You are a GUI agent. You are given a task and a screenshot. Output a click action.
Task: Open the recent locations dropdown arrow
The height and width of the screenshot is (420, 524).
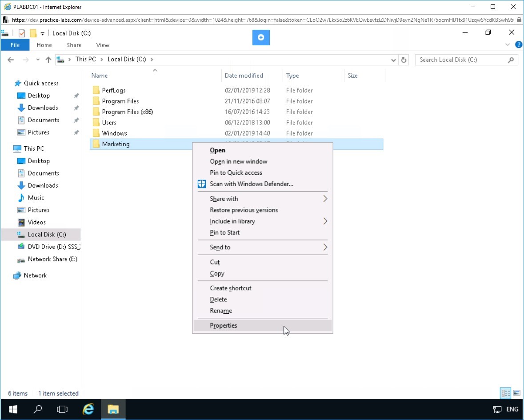coord(38,60)
